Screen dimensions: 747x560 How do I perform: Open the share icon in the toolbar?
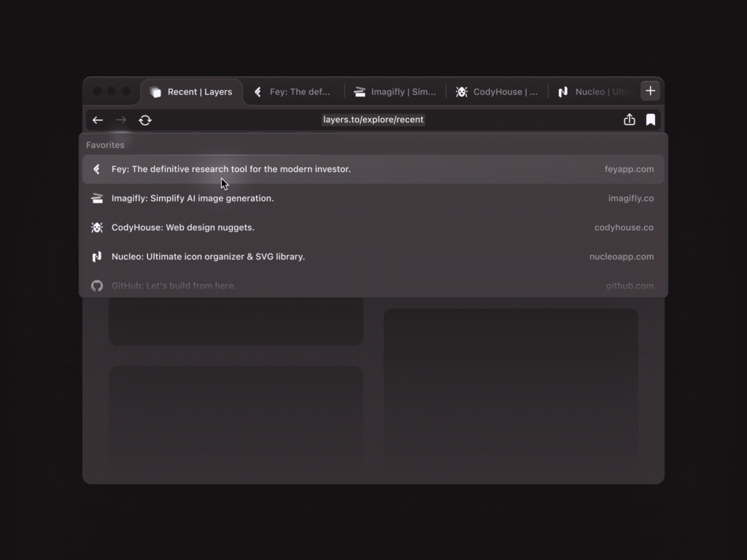click(630, 120)
